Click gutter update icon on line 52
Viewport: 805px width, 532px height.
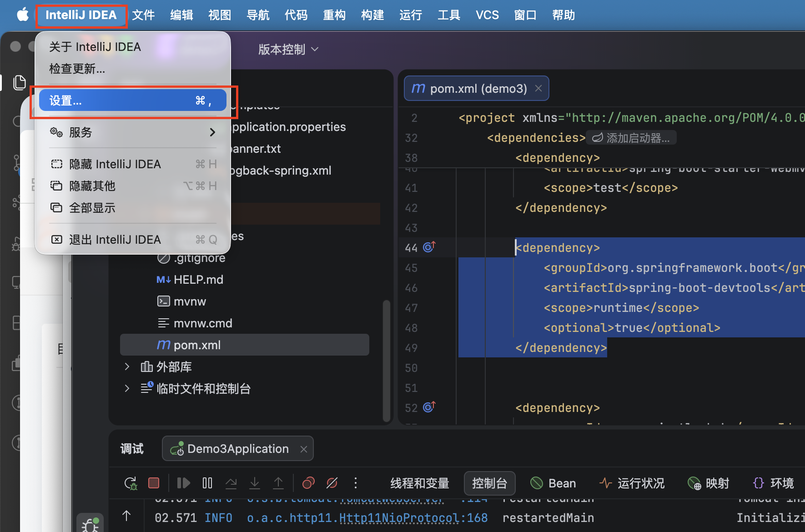tap(429, 407)
